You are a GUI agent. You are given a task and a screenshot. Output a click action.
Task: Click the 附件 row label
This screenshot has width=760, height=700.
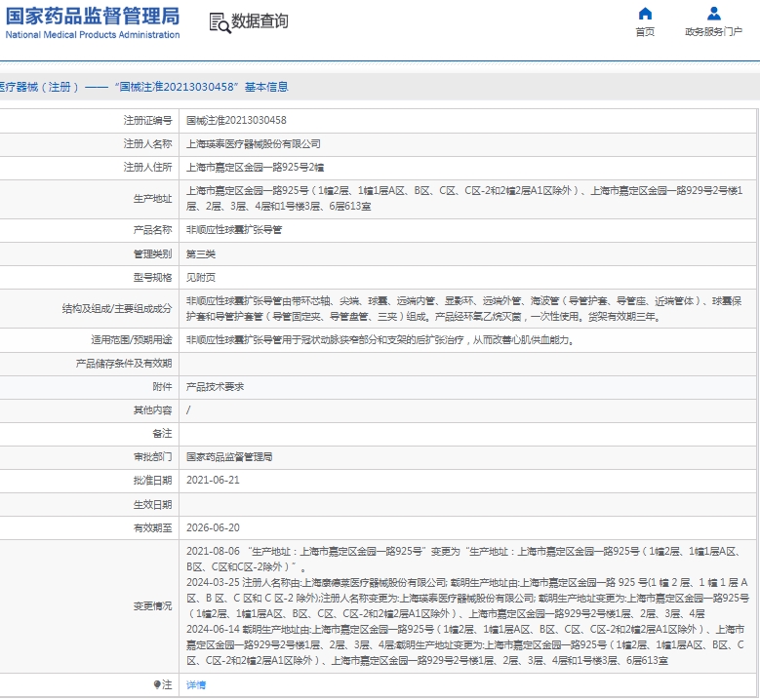[162, 387]
